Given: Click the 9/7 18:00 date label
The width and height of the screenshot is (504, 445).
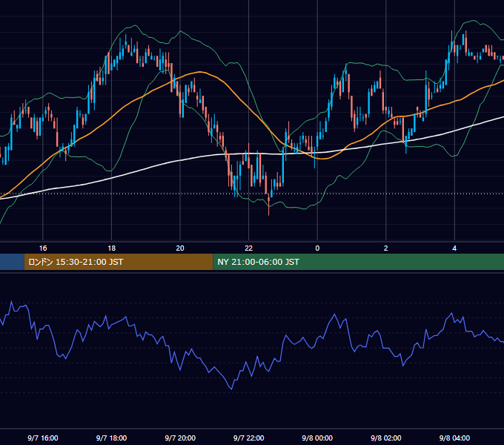Looking at the screenshot, I should click(111, 438).
